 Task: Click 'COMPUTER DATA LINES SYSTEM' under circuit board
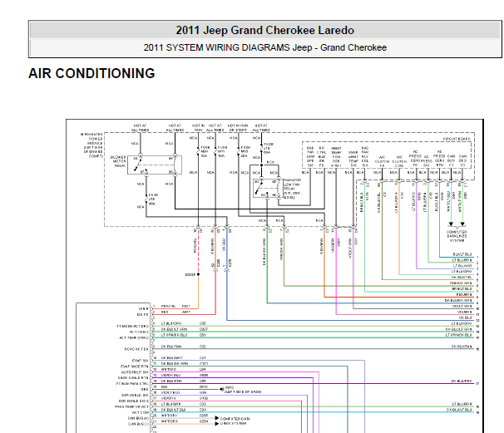pos(457,236)
